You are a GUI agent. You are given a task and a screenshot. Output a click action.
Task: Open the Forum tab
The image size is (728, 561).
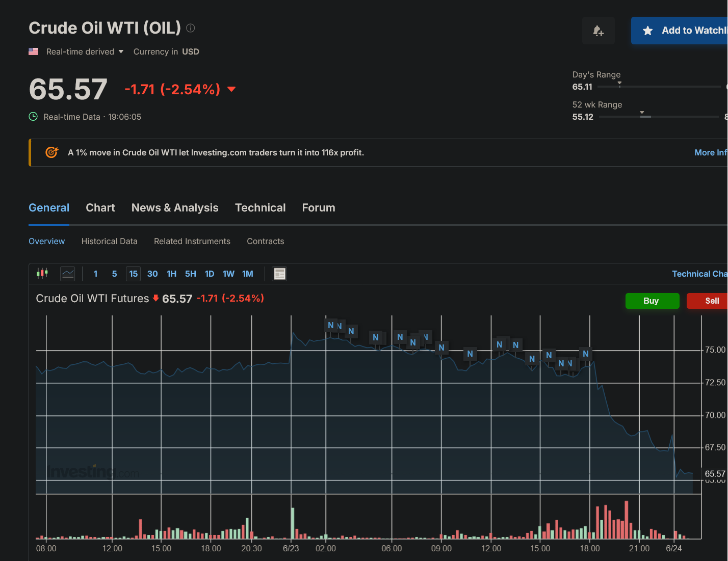tap(319, 208)
